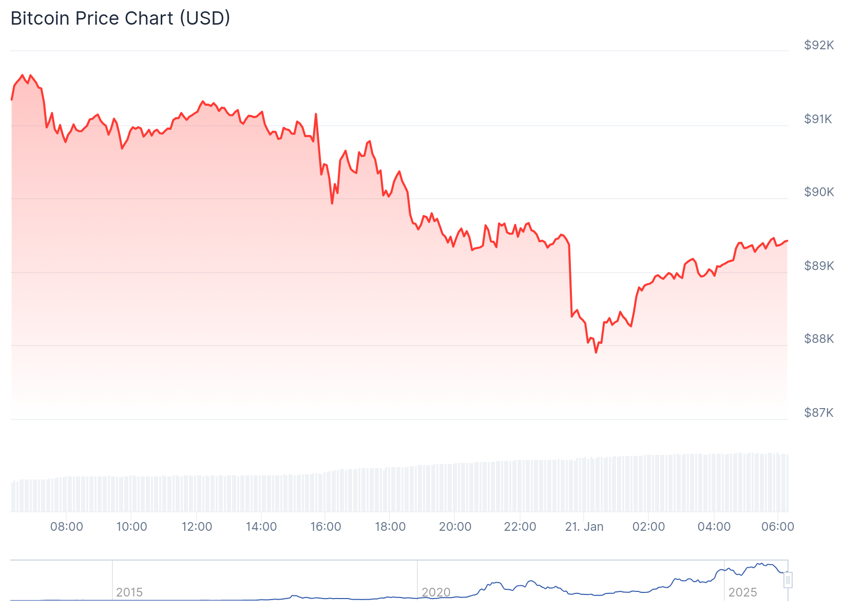Click the $87K y-axis label
Viewport: 844px width, 616px height.
(819, 413)
